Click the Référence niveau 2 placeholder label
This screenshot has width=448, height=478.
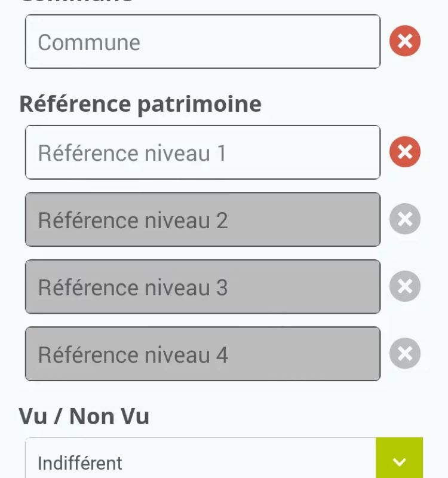coord(133,220)
